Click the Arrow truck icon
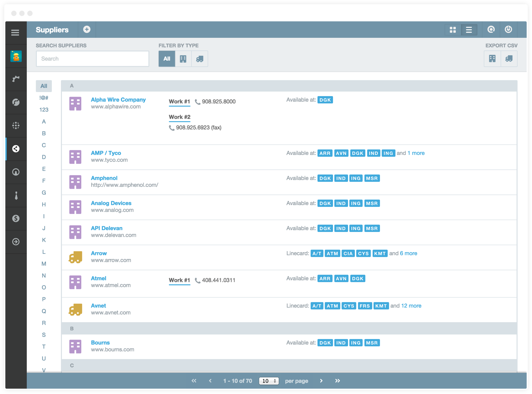This screenshot has height=394, width=532. click(x=75, y=257)
